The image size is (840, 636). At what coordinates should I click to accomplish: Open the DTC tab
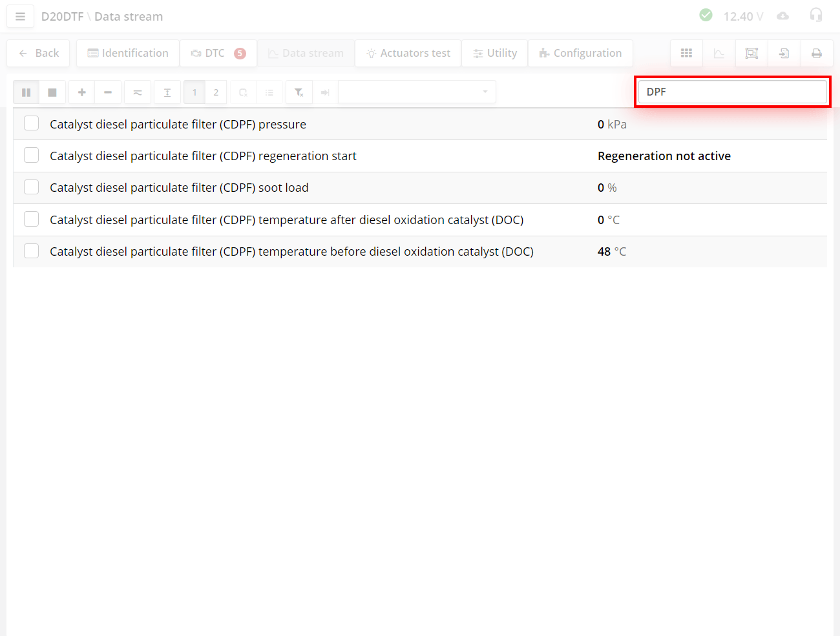[x=218, y=53]
